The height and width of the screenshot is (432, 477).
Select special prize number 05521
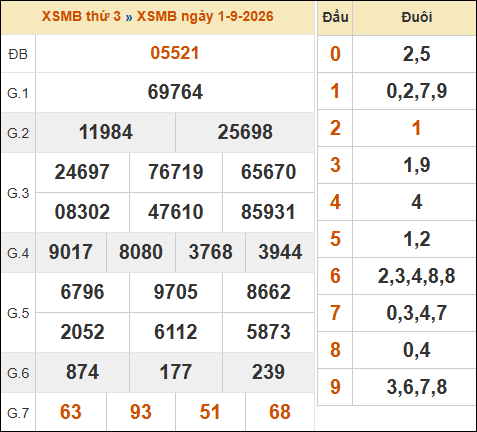tap(175, 53)
